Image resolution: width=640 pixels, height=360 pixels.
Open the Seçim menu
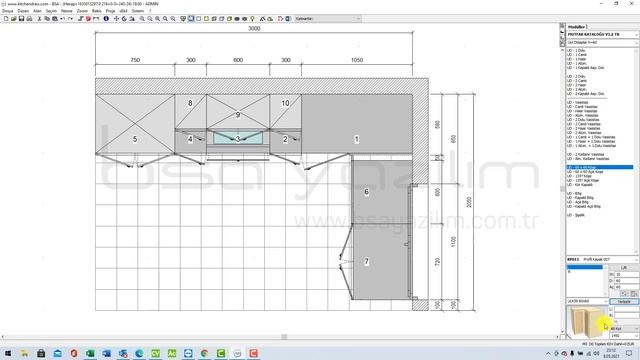51,11
